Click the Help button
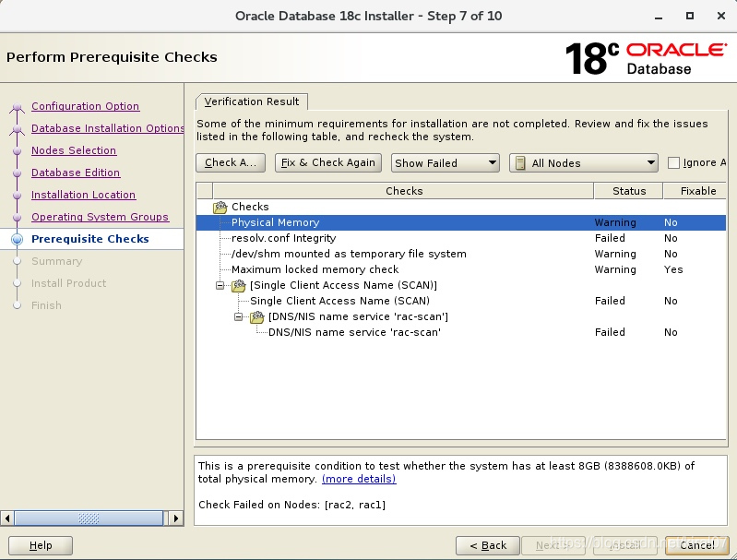The image size is (737, 560). 41,545
